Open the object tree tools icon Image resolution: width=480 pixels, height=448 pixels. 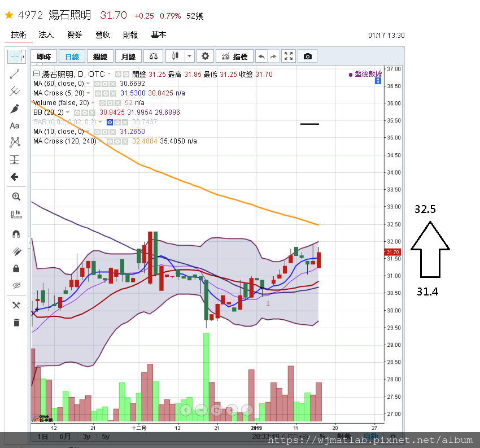click(x=16, y=305)
